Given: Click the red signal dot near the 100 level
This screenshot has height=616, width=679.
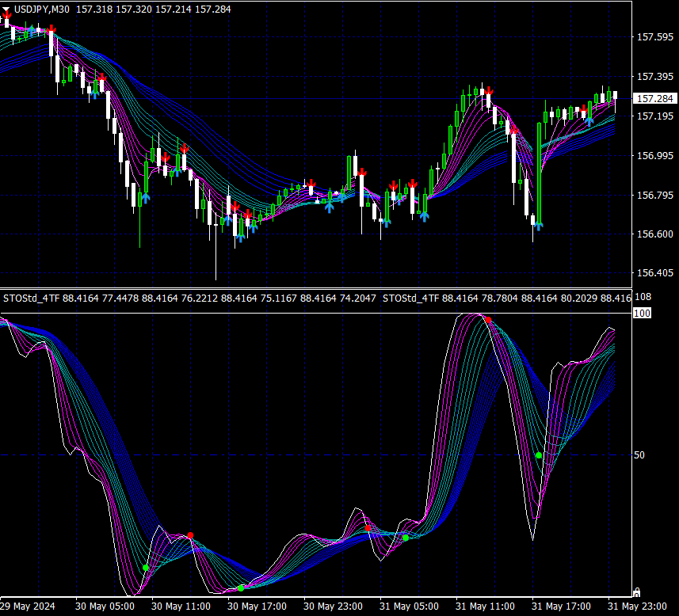Looking at the screenshot, I should pyautogui.click(x=489, y=320).
